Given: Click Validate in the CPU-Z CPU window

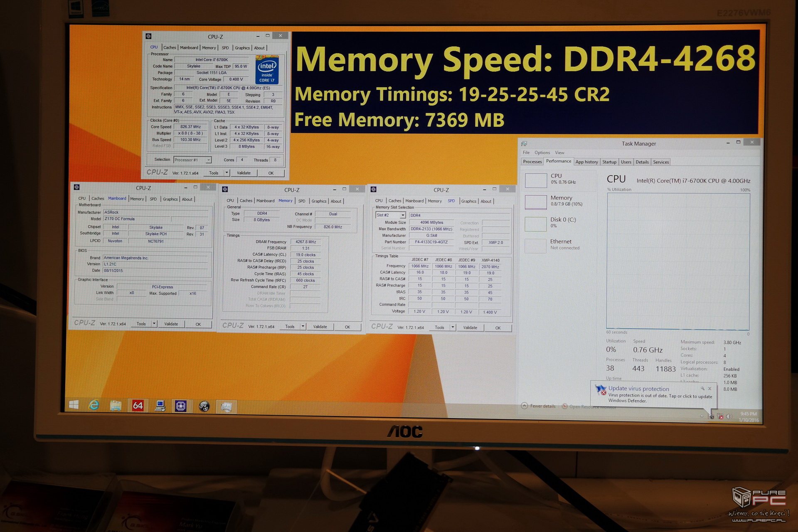Looking at the screenshot, I should [x=244, y=173].
